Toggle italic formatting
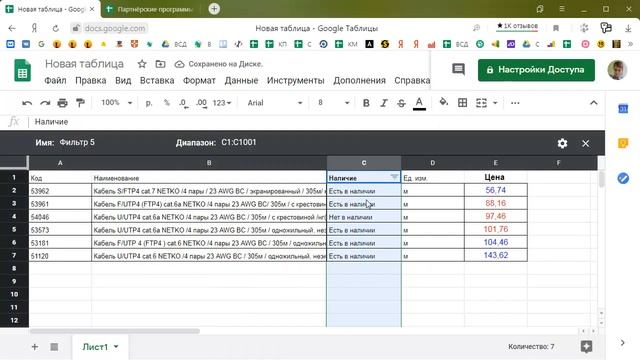640x360 pixels. (x=384, y=103)
